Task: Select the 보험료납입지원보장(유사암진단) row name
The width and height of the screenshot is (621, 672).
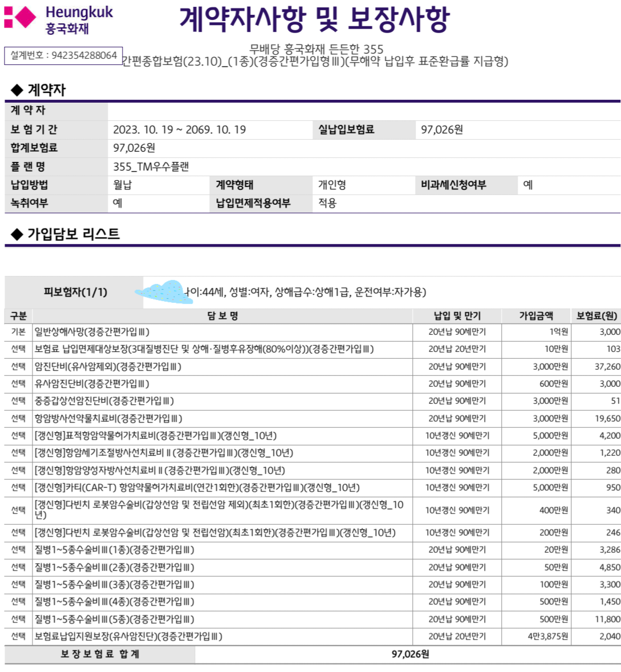Action: [x=128, y=637]
